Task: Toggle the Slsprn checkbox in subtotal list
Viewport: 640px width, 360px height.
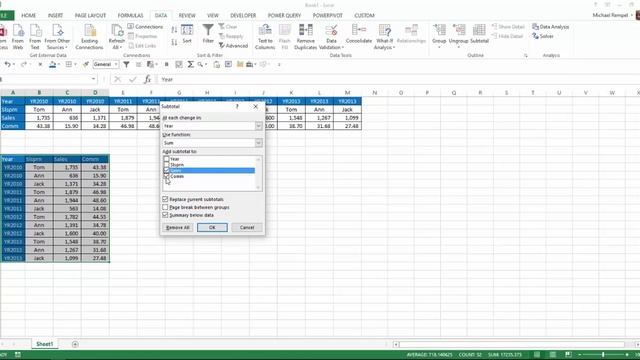Action: (x=166, y=165)
